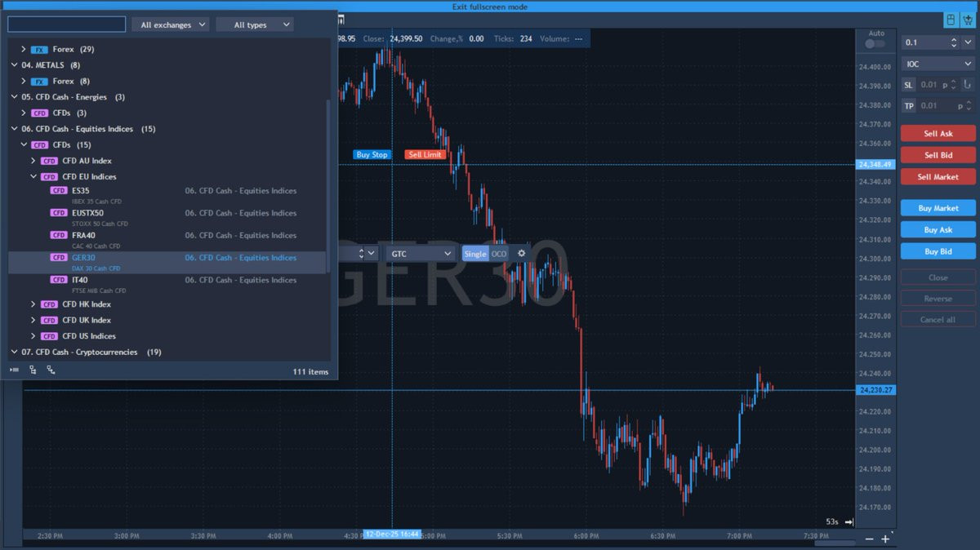Image resolution: width=980 pixels, height=550 pixels.
Task: Collapse the 05. CFD Cash - Energies group
Action: pos(14,97)
